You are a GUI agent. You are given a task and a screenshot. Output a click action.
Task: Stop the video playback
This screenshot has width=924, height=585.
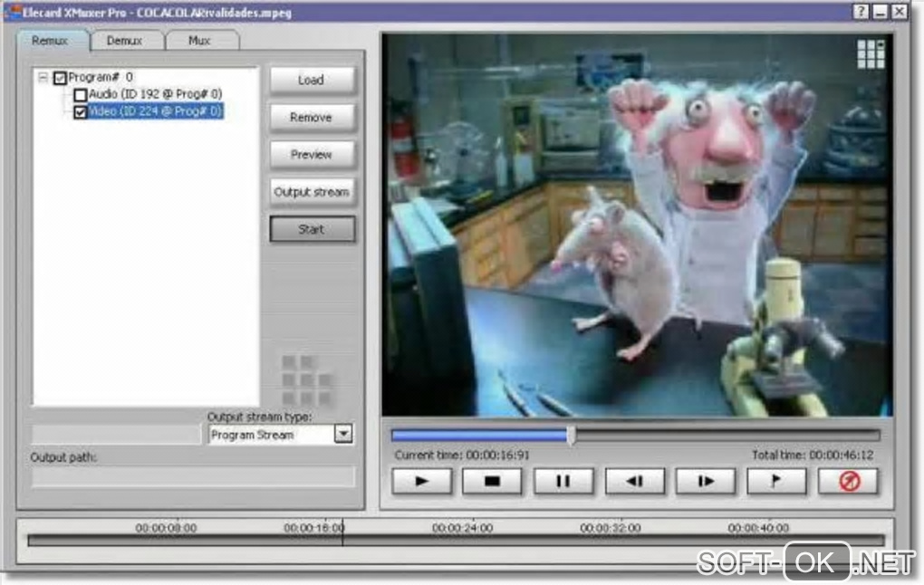(492, 482)
